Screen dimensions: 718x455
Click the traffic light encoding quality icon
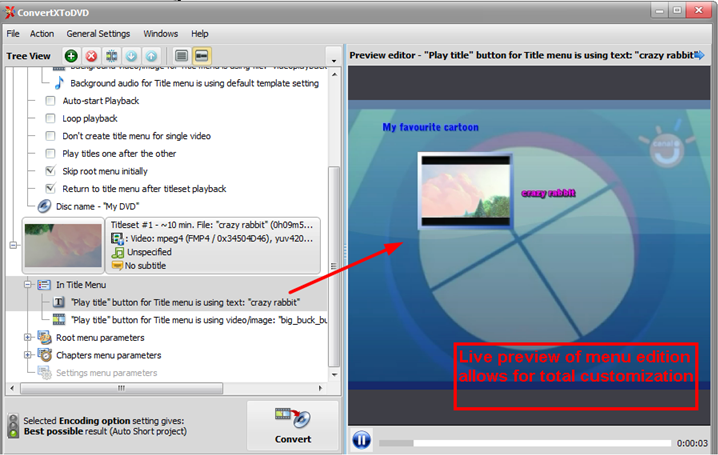(x=14, y=426)
